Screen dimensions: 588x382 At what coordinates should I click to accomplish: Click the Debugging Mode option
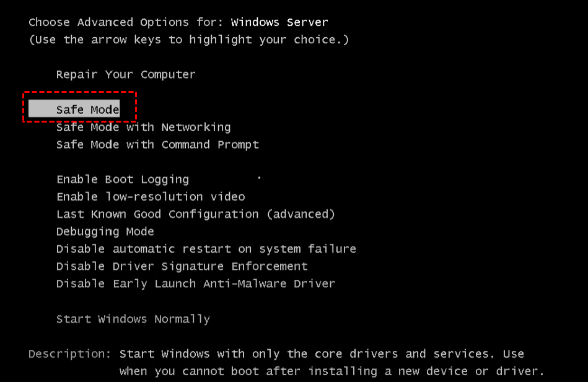[x=105, y=231]
